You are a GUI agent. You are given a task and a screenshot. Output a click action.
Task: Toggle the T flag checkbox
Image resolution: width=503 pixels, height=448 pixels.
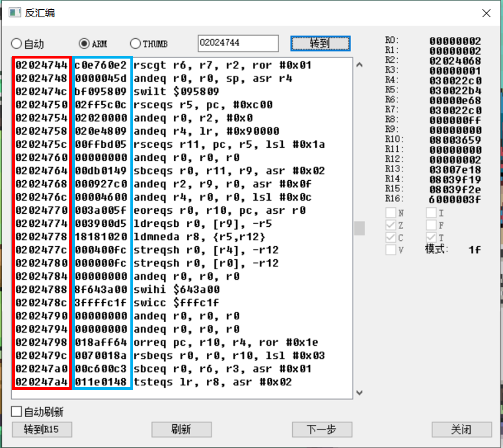[431, 237]
